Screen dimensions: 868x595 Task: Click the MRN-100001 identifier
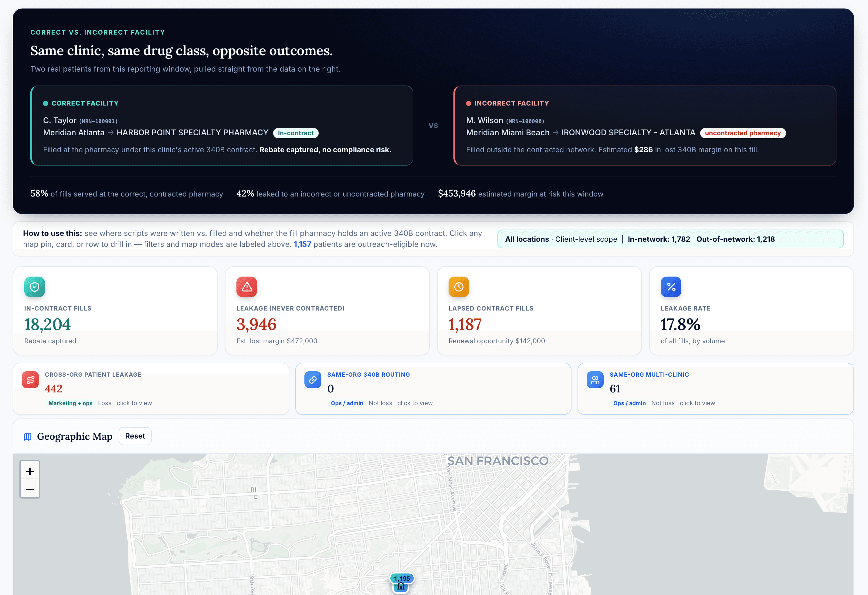click(x=99, y=121)
